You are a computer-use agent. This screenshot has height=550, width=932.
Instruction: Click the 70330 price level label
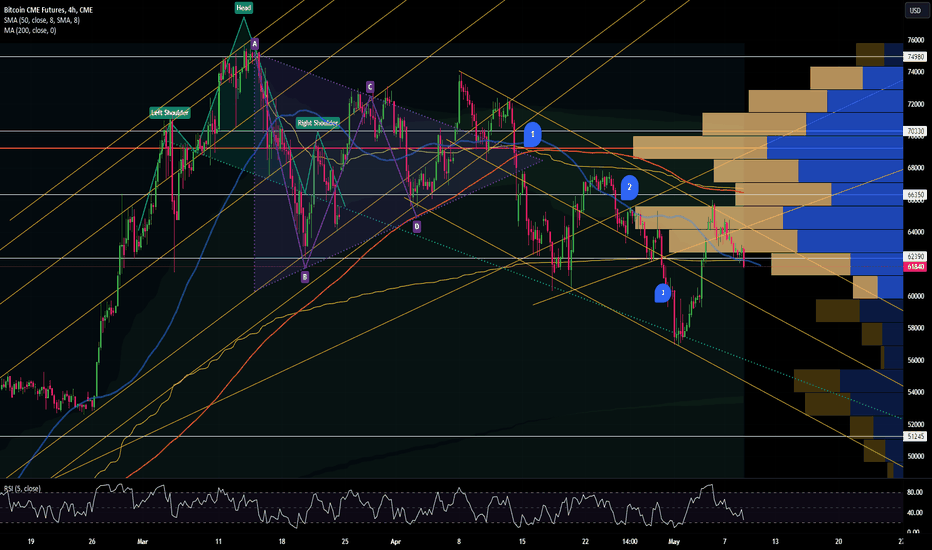[914, 131]
